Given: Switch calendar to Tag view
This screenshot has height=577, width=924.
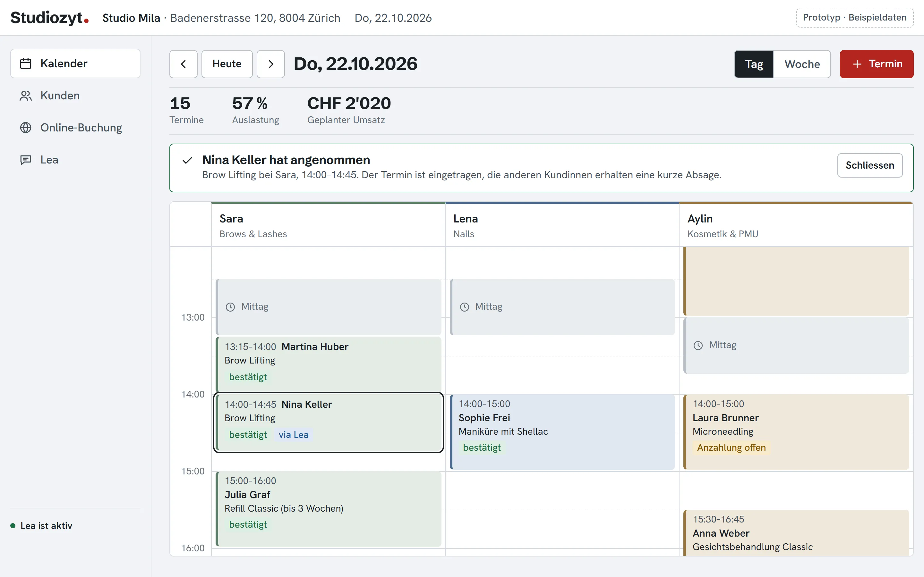Looking at the screenshot, I should (x=754, y=64).
